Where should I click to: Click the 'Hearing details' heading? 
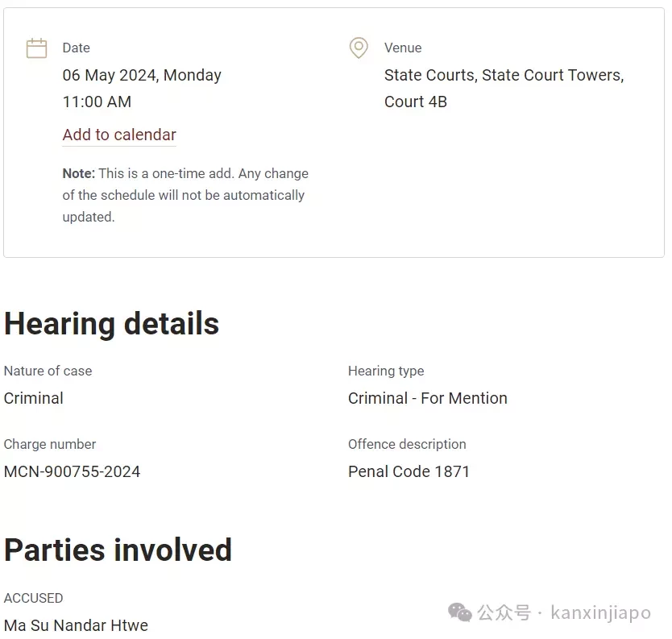click(x=111, y=324)
